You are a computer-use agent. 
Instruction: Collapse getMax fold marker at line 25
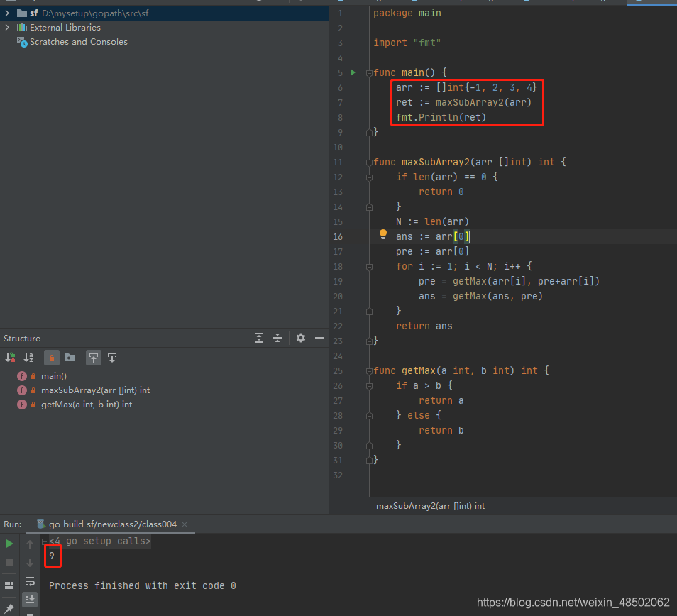369,371
